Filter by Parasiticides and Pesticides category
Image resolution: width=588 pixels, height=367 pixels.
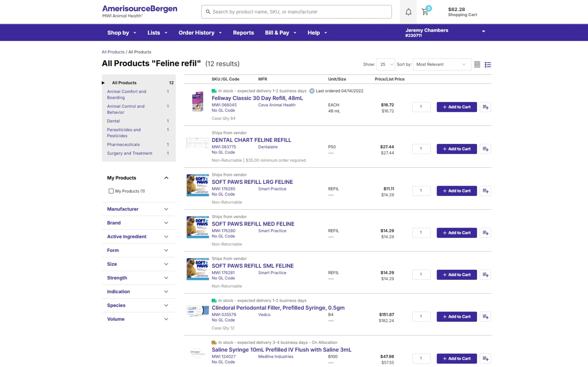(x=124, y=133)
